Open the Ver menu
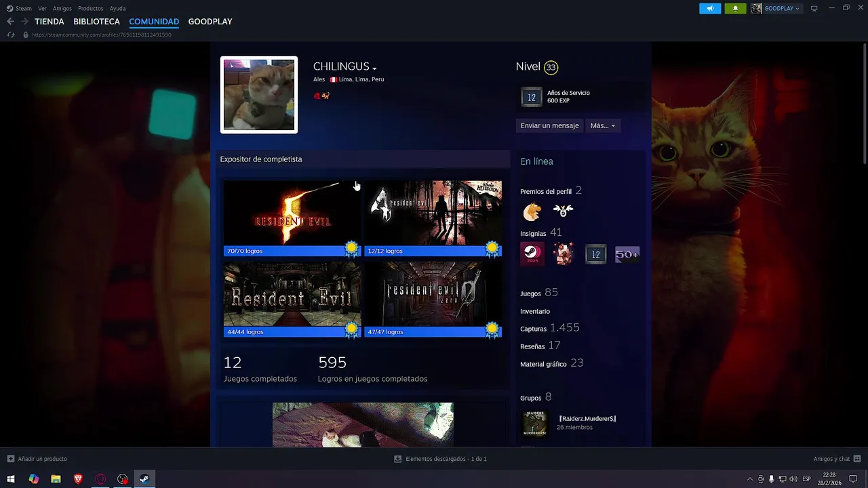The height and width of the screenshot is (488, 868). (43, 9)
